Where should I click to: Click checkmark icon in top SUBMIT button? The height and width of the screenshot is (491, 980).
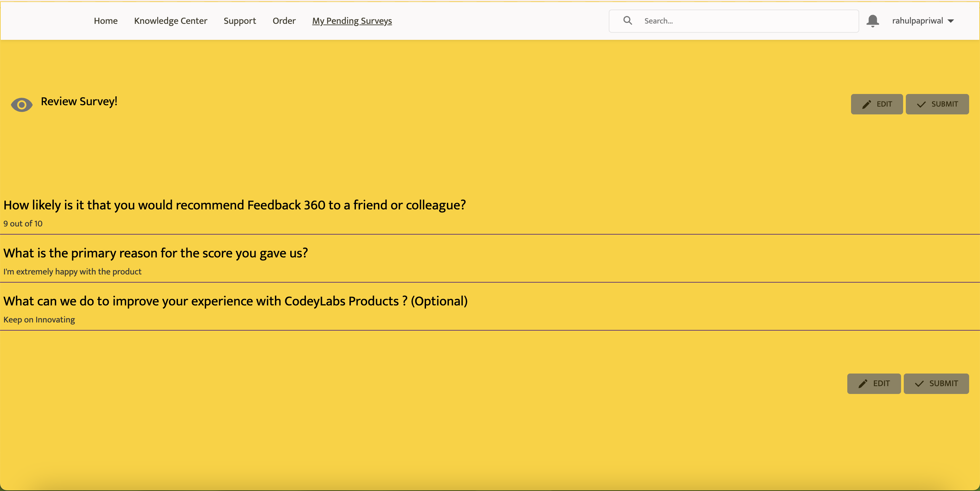click(x=921, y=104)
